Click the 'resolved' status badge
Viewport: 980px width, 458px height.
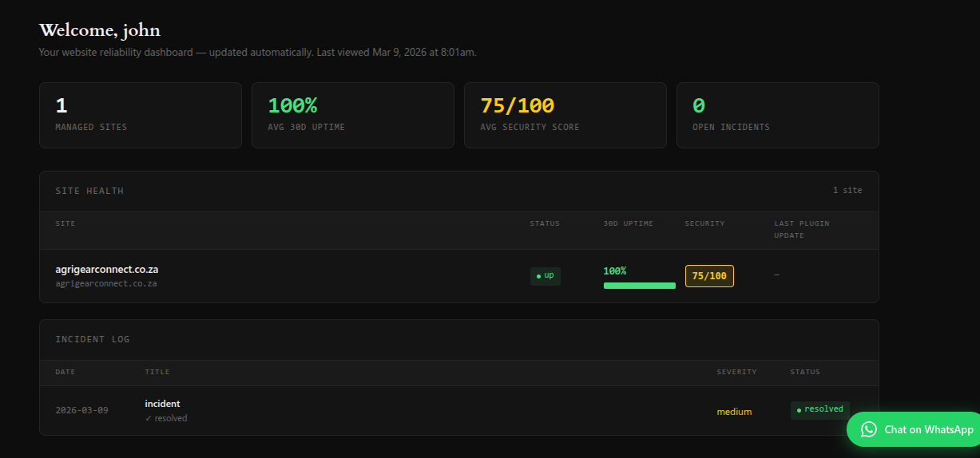(820, 409)
